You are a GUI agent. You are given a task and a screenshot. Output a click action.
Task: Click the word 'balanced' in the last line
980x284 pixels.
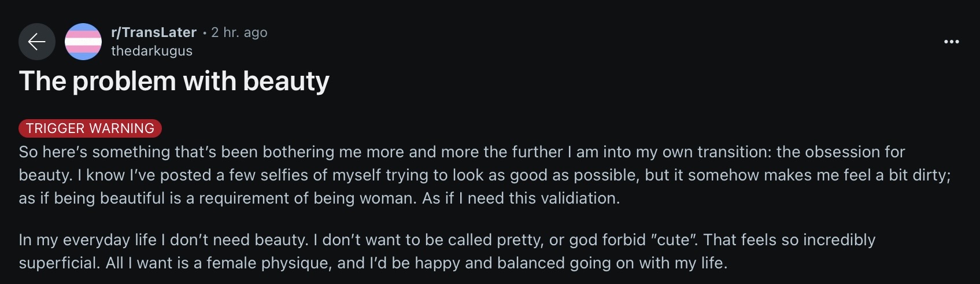pyautogui.click(x=531, y=263)
